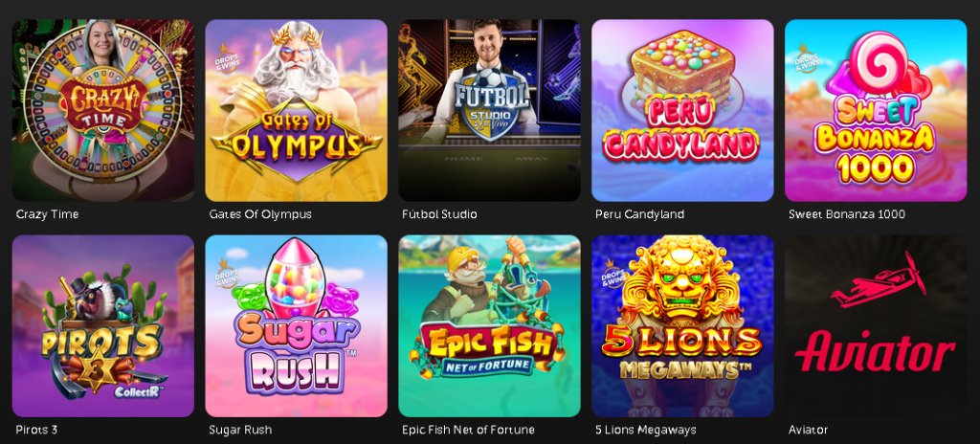Click Drops & Wins badge on Sugar Rush

[226, 273]
